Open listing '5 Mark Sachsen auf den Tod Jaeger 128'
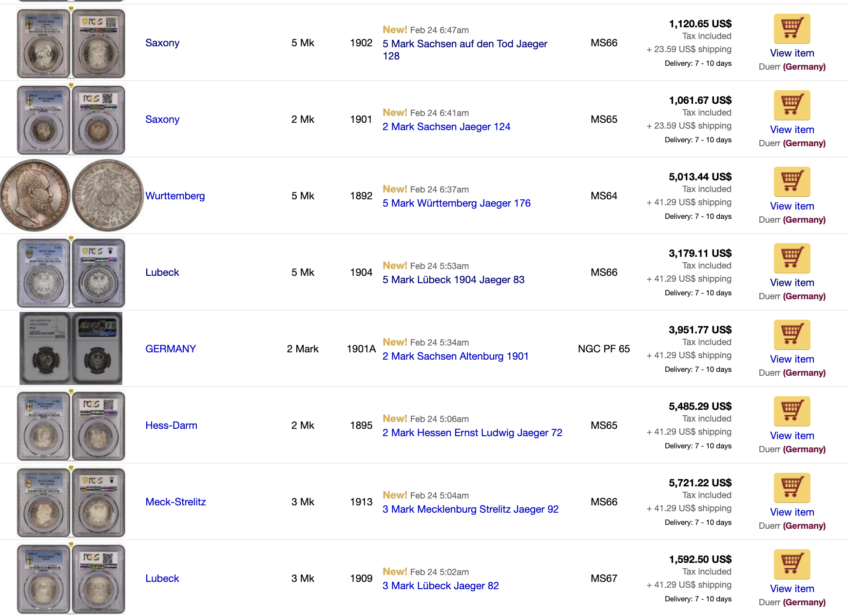Viewport: 848px width, 616px height. (x=465, y=50)
